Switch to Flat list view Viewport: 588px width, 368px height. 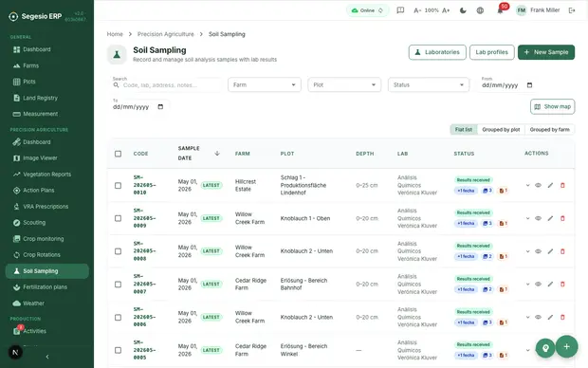point(464,129)
